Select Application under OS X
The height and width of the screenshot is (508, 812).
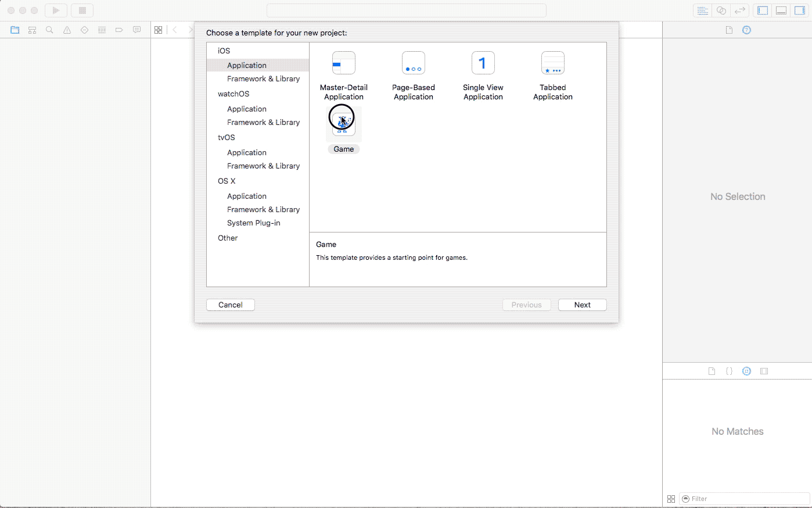click(x=247, y=196)
